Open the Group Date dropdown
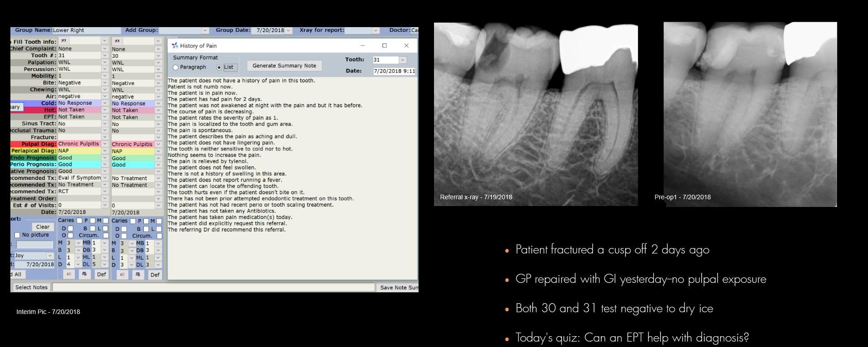868x347 pixels. (x=288, y=30)
